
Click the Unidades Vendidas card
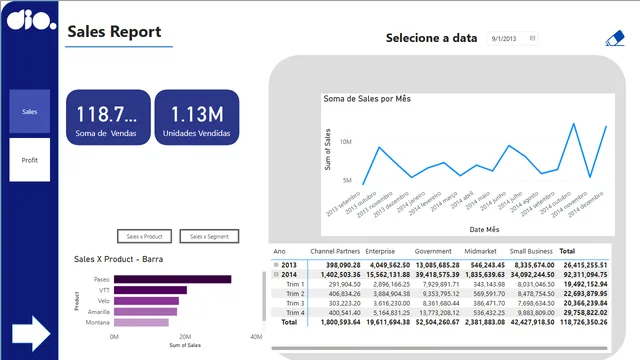pyautogui.click(x=197, y=117)
